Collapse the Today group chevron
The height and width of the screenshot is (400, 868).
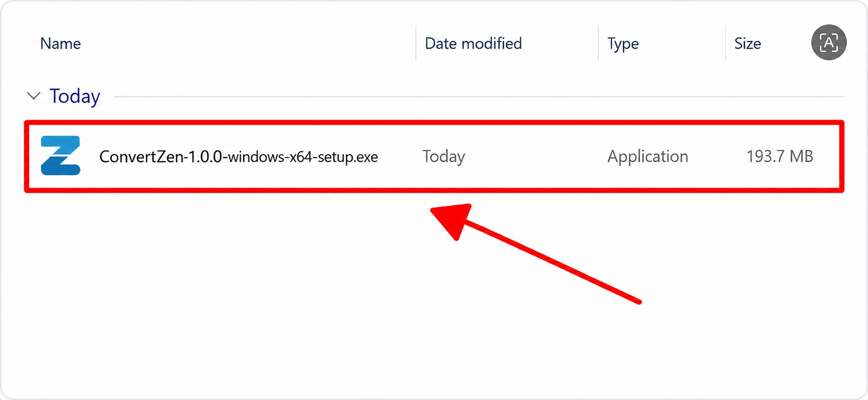tap(33, 96)
